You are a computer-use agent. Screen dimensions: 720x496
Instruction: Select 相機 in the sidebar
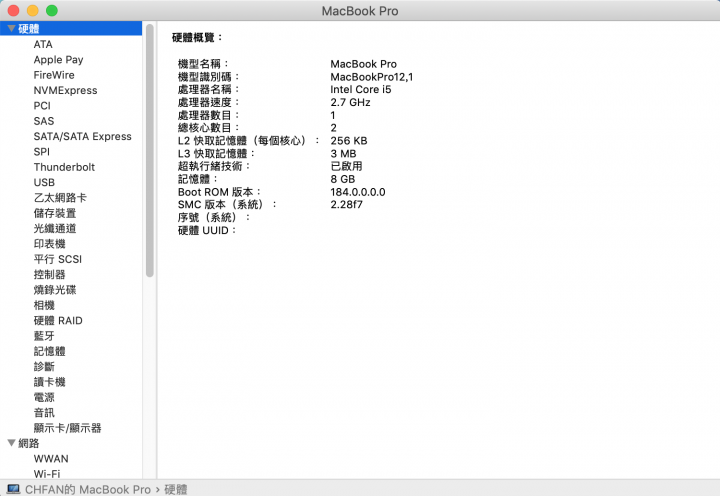[x=44, y=305]
